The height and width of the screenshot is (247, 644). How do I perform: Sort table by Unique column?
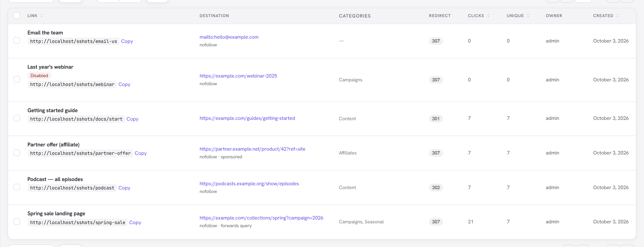(518, 16)
